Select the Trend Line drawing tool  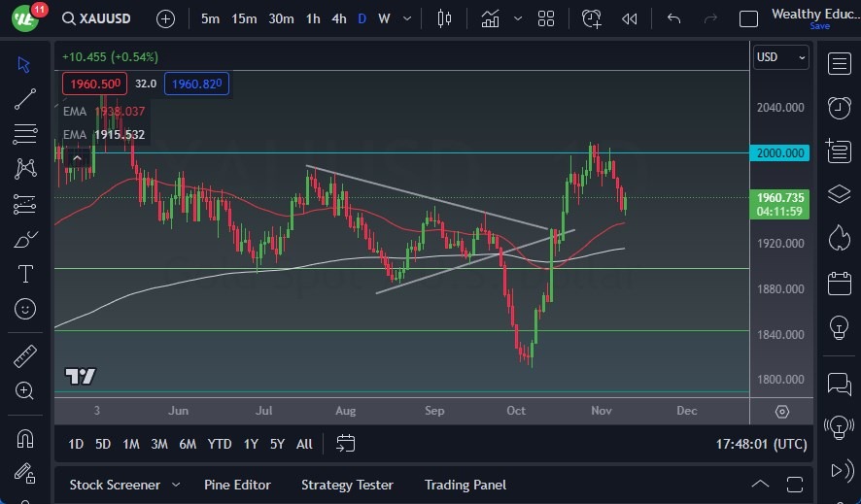[25, 98]
